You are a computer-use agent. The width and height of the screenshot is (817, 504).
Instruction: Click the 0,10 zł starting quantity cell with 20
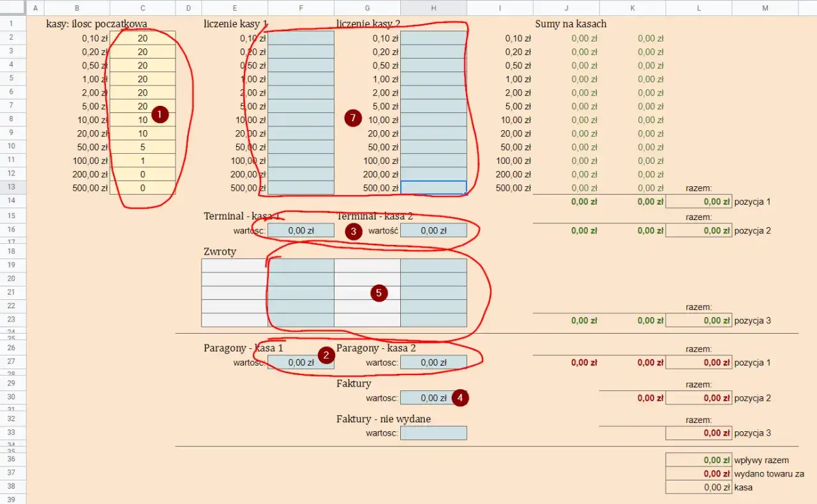[x=142, y=38]
